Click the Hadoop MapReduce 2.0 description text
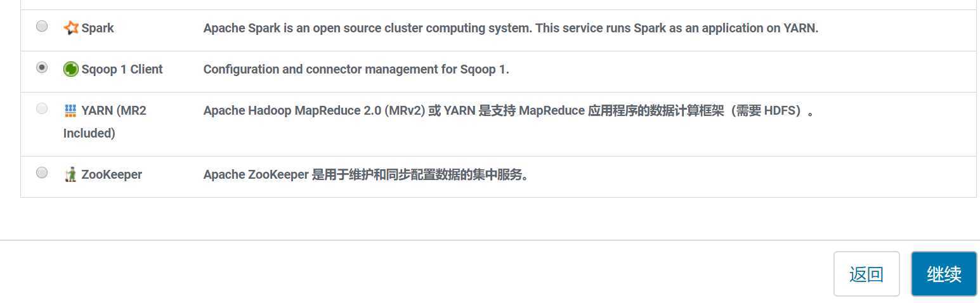This screenshot has height=303, width=980. pos(509,111)
